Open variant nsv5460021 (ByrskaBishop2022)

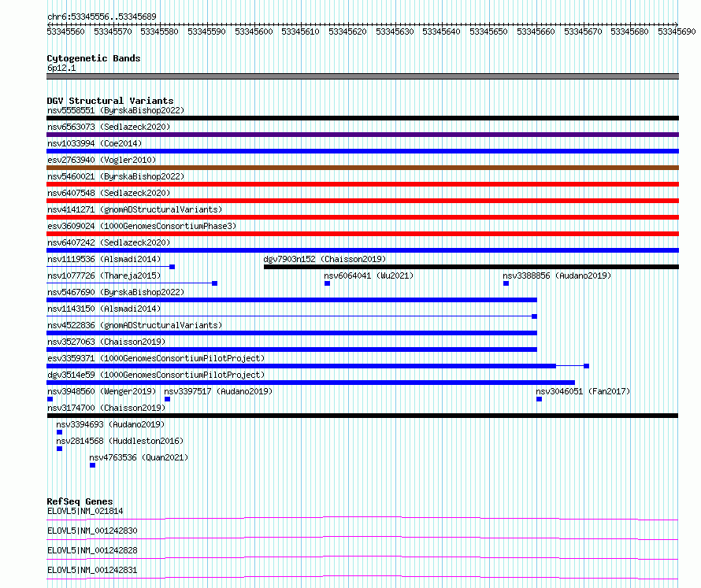coord(116,176)
